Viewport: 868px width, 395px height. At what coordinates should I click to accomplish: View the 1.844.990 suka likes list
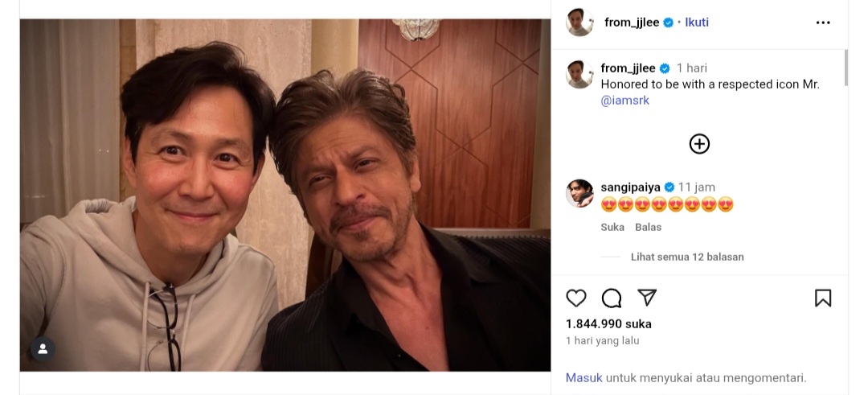(x=608, y=323)
